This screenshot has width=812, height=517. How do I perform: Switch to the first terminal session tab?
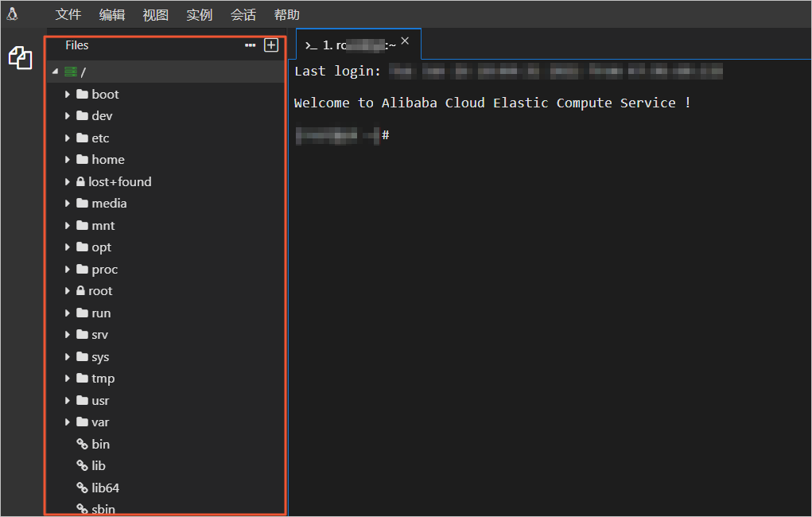[x=351, y=45]
